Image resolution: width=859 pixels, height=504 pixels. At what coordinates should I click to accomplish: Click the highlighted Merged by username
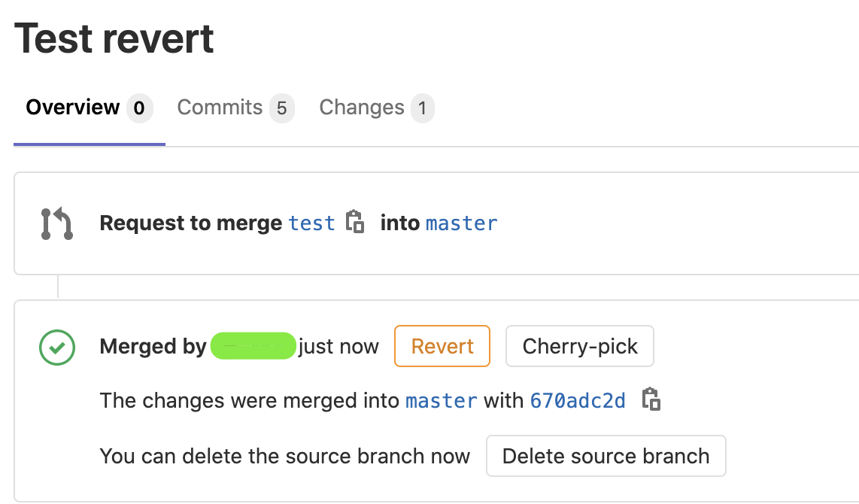click(x=253, y=346)
